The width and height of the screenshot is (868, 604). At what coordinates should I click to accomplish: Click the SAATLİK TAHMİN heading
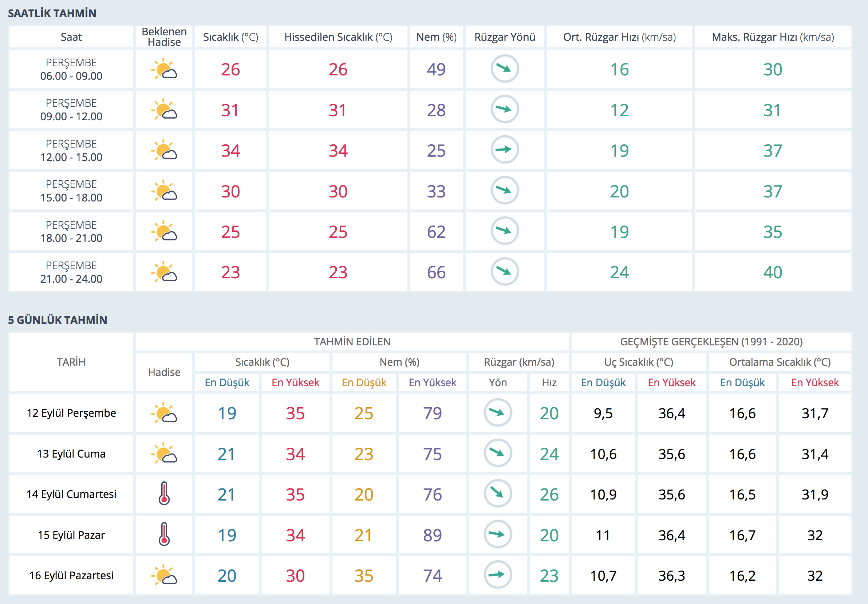tap(52, 13)
